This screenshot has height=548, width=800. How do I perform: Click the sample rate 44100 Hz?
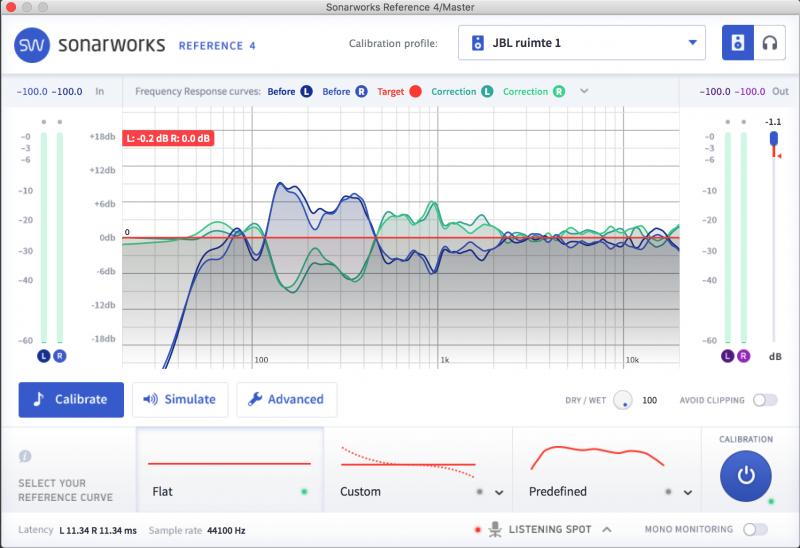[227, 531]
